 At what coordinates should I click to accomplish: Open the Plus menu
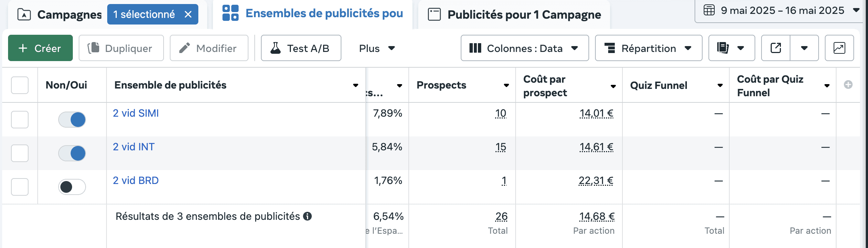(x=377, y=48)
